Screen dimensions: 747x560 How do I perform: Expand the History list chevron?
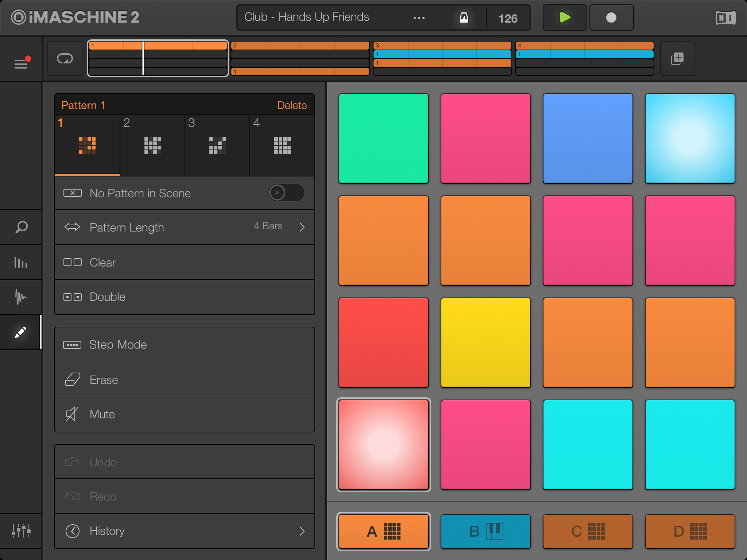click(302, 531)
